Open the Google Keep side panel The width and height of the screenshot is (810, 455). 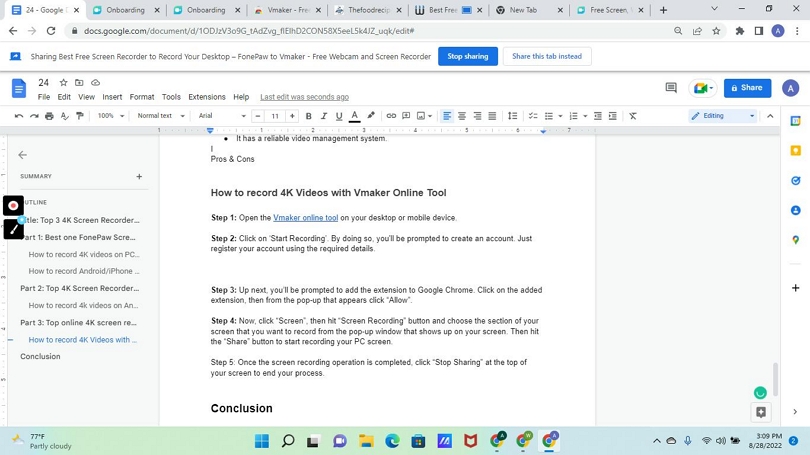(x=796, y=151)
